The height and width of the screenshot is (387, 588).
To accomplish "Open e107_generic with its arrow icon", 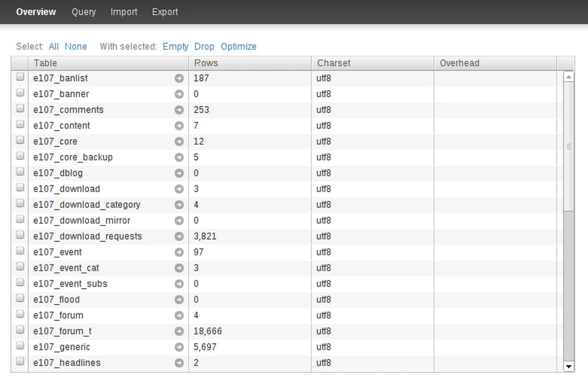I will 179,347.
